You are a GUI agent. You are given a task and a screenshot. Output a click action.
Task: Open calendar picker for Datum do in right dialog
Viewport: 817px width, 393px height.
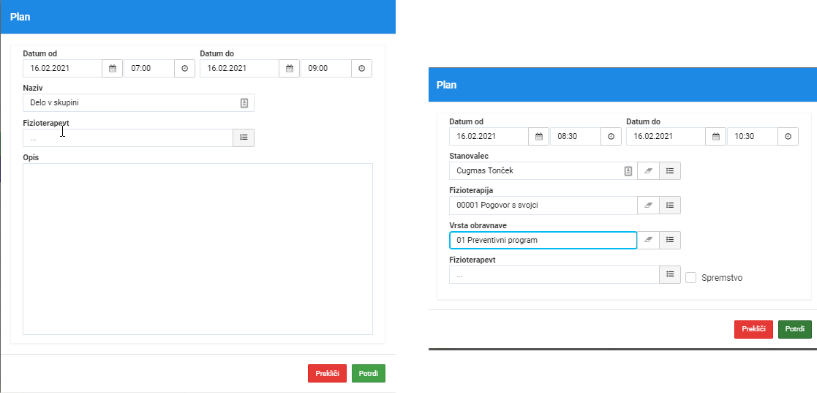[x=716, y=137]
